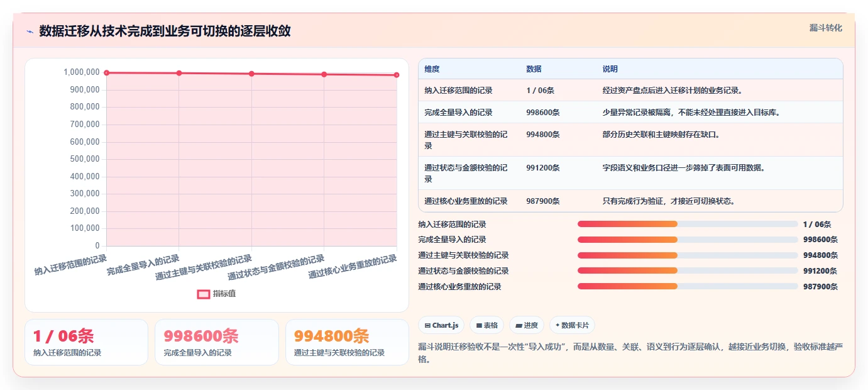Click progress list value 991200条
The image size is (868, 390).
(x=820, y=271)
